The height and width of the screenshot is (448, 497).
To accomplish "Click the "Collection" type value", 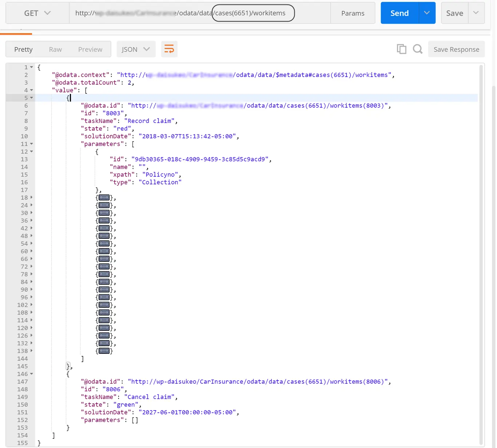I will click(x=160, y=182).
